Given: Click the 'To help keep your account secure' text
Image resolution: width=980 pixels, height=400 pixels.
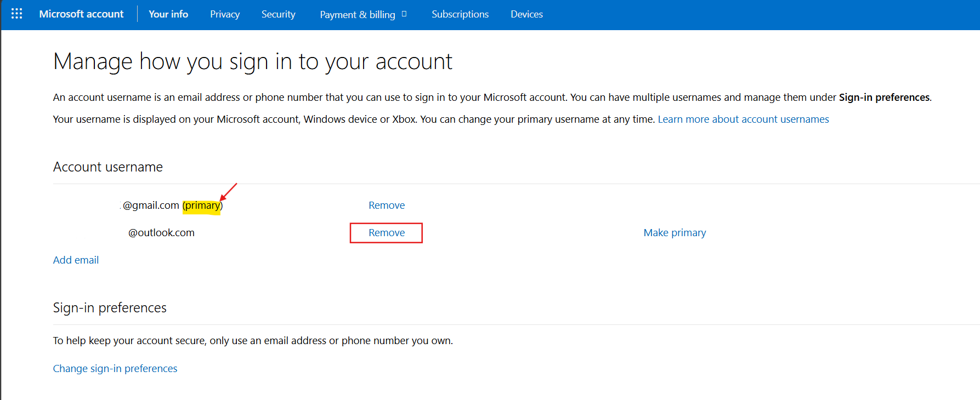Looking at the screenshot, I should pos(253,341).
